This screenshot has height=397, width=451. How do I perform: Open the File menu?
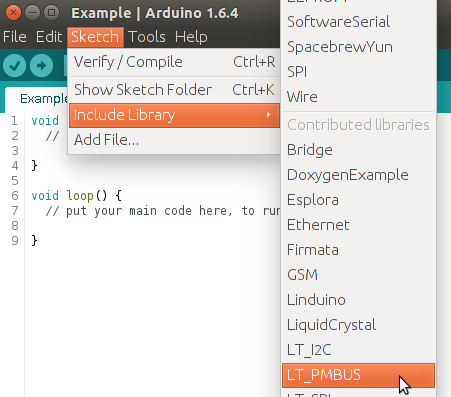pyautogui.click(x=15, y=37)
